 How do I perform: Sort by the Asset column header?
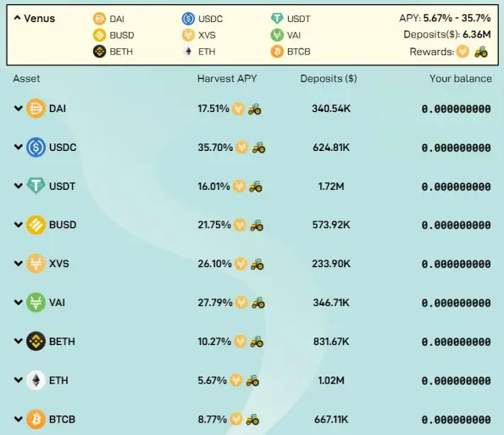26,79
